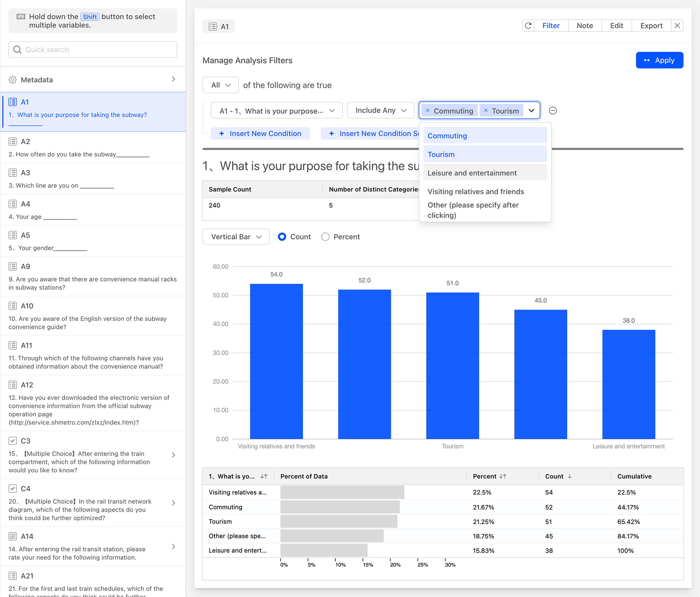The image size is (700, 597).
Task: Click the magnifier icon in Quick search
Action: [17, 50]
